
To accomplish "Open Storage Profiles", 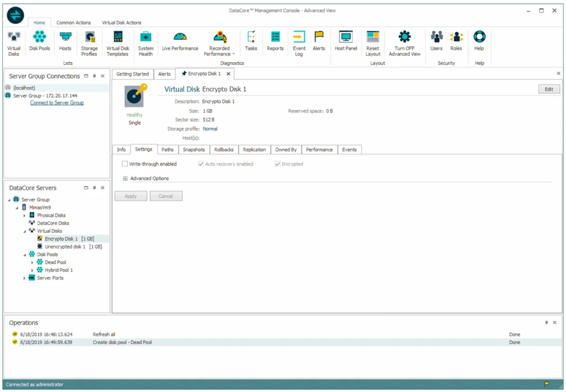I will 89,43.
